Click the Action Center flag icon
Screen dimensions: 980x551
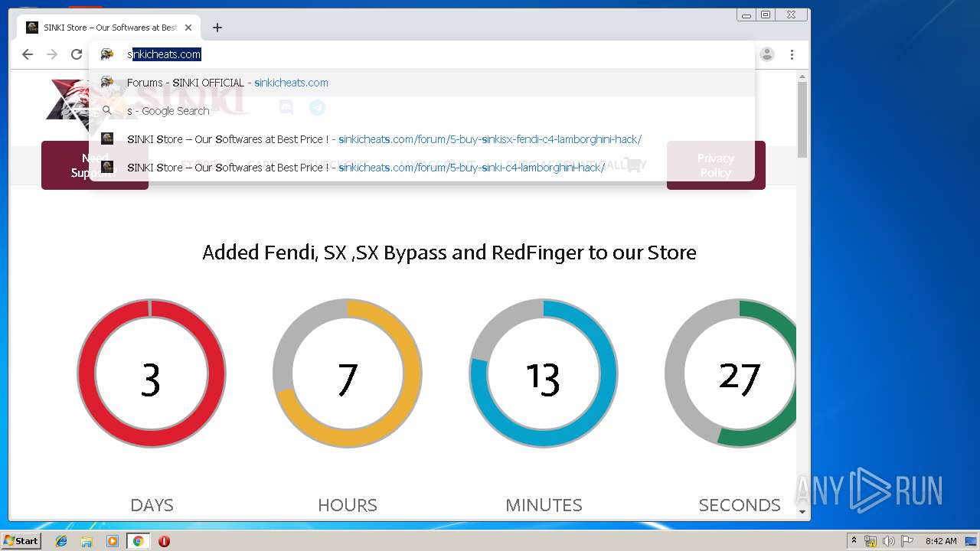coord(907,541)
